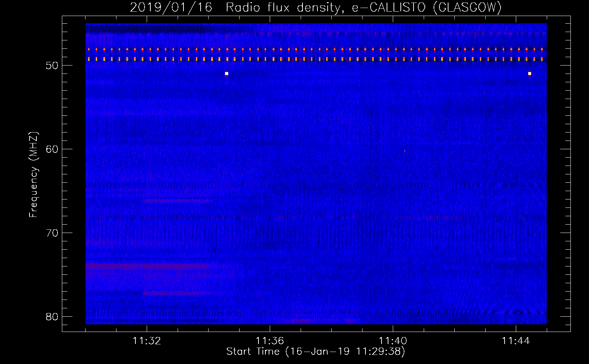The width and height of the screenshot is (589, 364).
Task: Click the "Start Time (16-Jan-19 11:29:38)" label
Action: [316, 352]
